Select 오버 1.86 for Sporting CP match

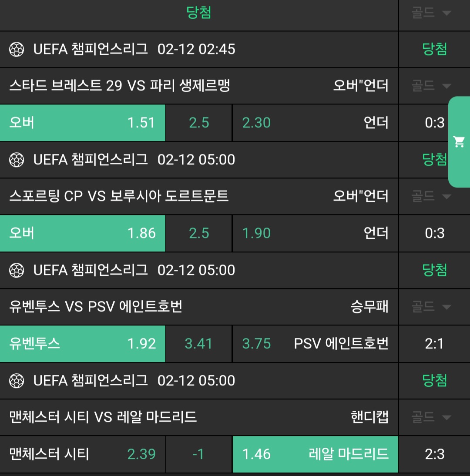pyautogui.click(x=83, y=233)
